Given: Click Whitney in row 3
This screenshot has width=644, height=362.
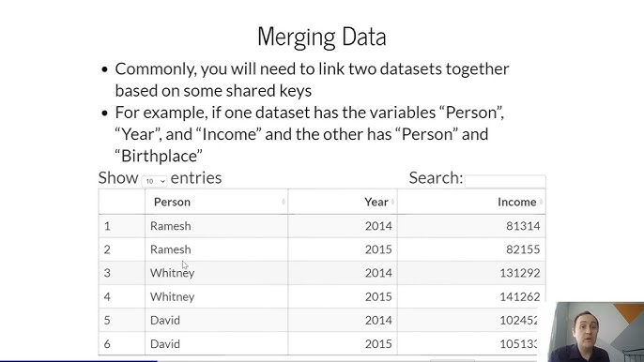Looking at the screenshot, I should 172,273.
